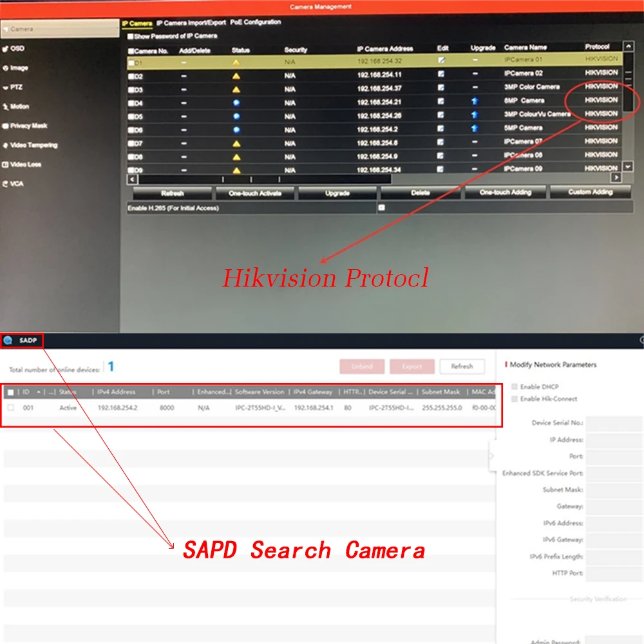
Task: Click the online status icon for D4
Action: coord(236,102)
